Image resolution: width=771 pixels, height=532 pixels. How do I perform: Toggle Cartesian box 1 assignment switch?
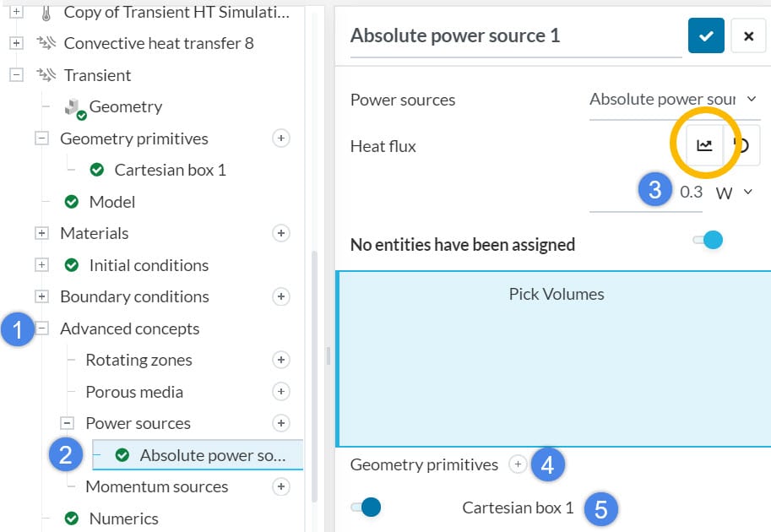[x=366, y=508]
